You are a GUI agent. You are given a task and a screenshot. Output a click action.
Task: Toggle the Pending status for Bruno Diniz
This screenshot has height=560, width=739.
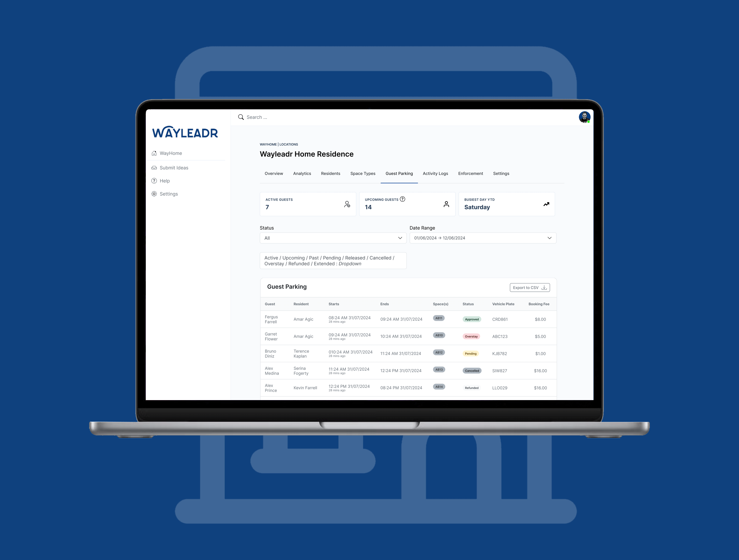471,354
